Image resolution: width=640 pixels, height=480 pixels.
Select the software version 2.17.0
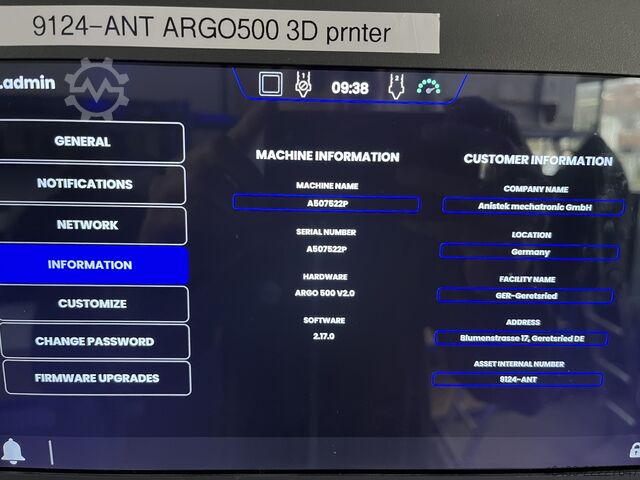pos(324,336)
